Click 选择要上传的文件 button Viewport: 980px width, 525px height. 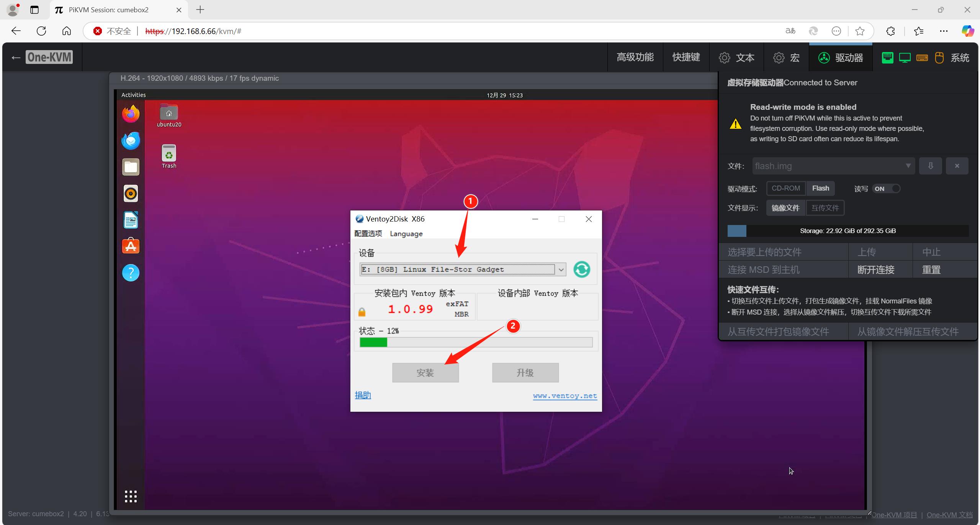pyautogui.click(x=783, y=252)
